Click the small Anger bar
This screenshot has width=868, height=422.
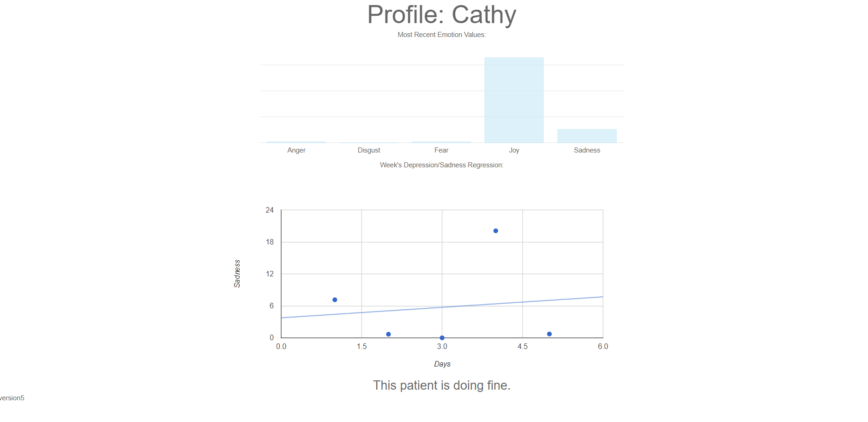tap(296, 142)
